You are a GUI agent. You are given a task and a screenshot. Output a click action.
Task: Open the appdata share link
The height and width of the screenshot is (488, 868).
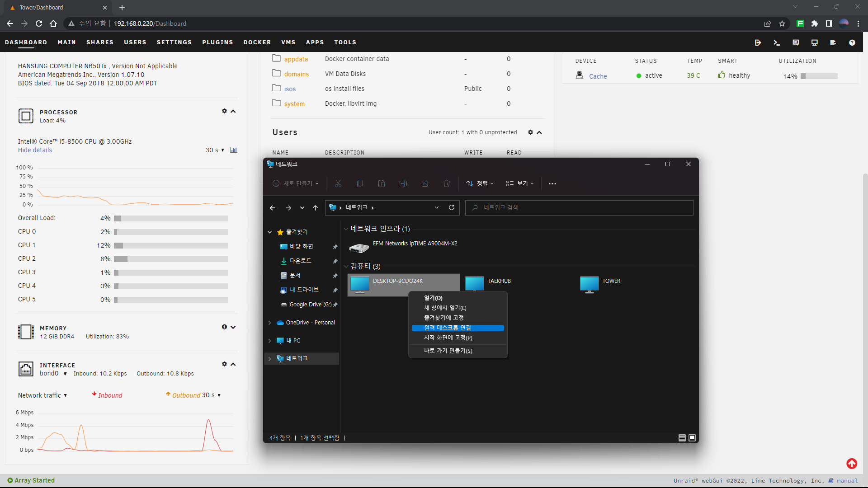pos(296,59)
